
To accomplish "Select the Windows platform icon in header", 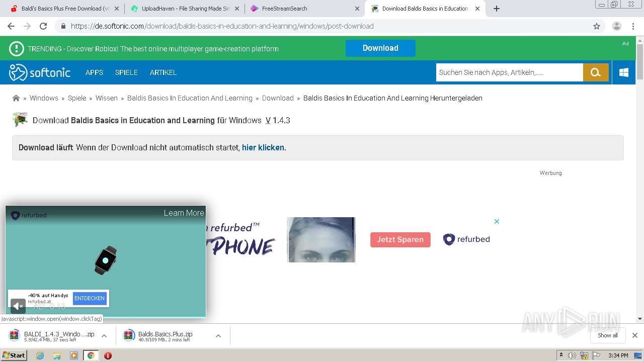I will [624, 72].
